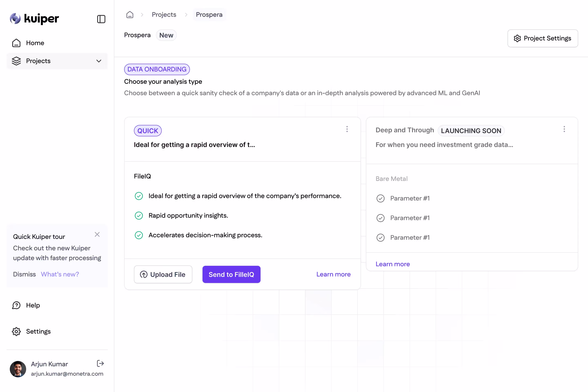This screenshot has width=588, height=392.
Task: Expand the Projects chevron in sidebar
Action: (99, 61)
